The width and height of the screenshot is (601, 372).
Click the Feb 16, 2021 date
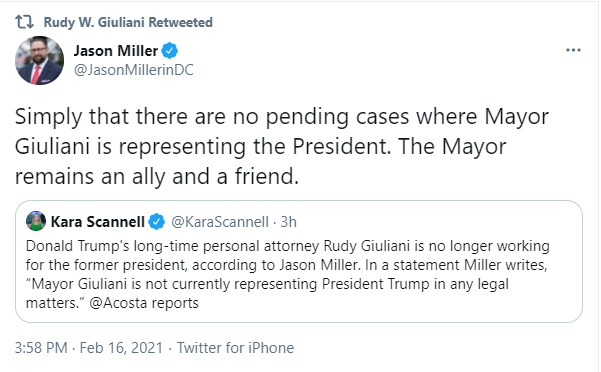click(122, 348)
